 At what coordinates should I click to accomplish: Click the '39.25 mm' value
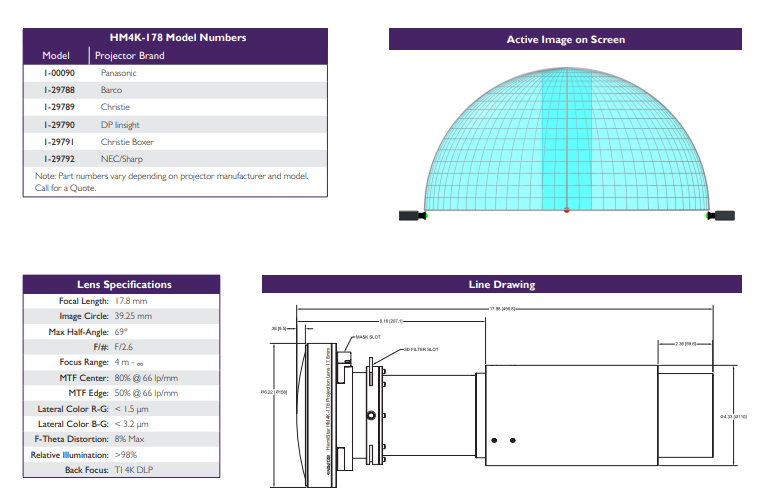coord(133,316)
